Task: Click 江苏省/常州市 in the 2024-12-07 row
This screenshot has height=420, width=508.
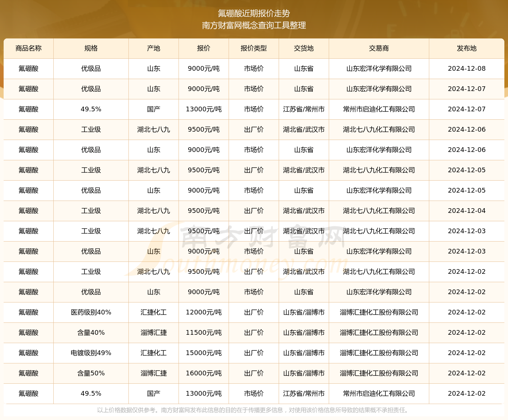Action: click(304, 109)
